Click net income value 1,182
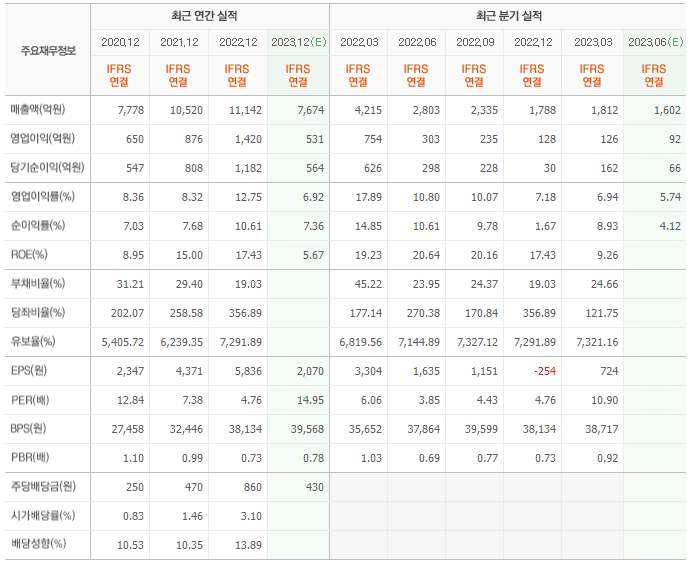The image size is (690, 563). 248,168
